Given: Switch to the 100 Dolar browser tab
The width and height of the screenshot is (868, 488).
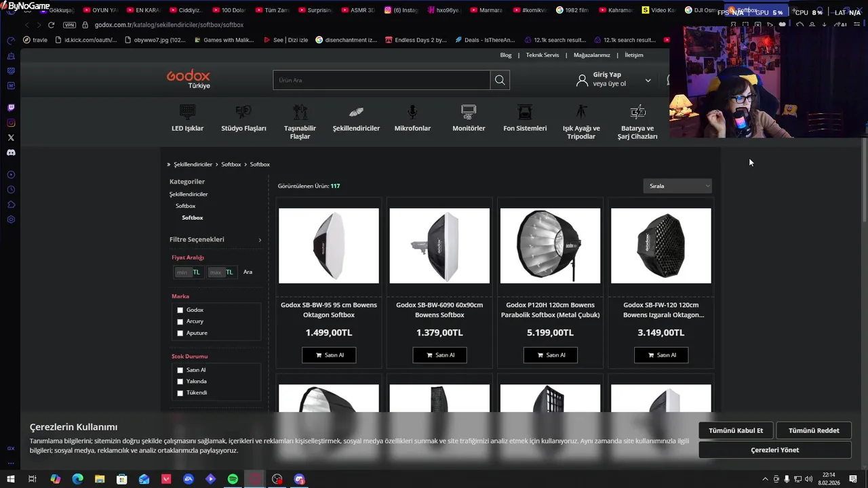Looking at the screenshot, I should [x=229, y=10].
